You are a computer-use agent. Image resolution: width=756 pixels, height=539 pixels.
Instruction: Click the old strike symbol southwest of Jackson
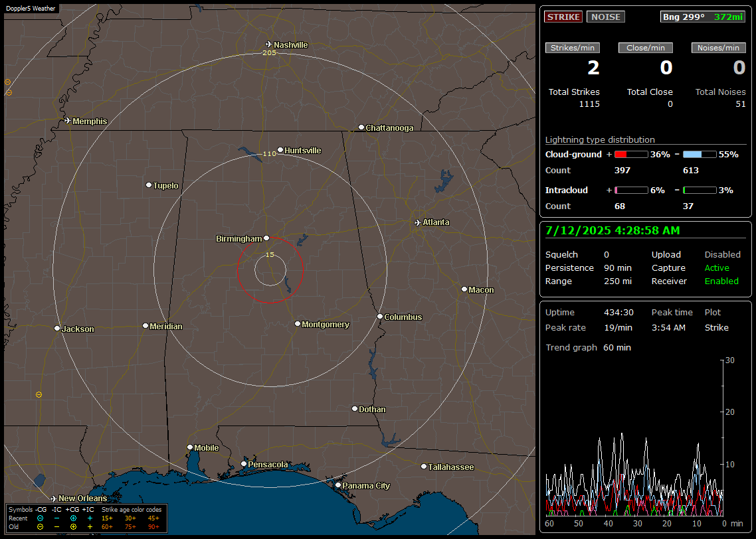tap(39, 394)
